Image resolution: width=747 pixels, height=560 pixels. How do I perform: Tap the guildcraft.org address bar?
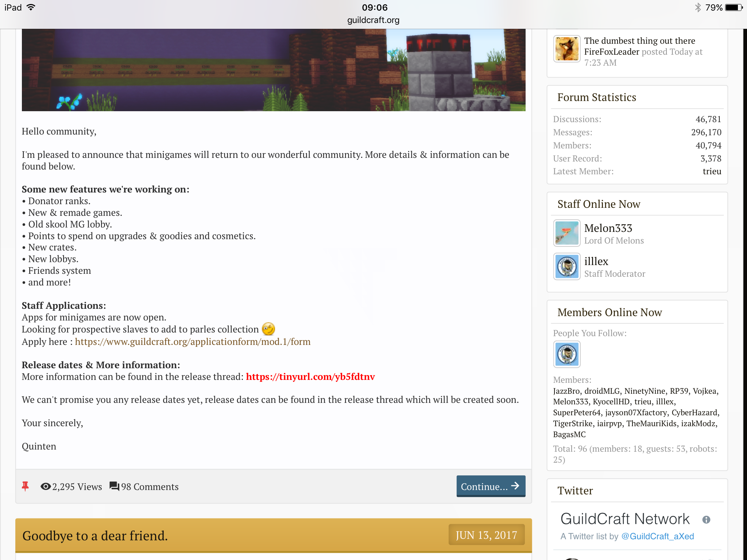pyautogui.click(x=373, y=20)
